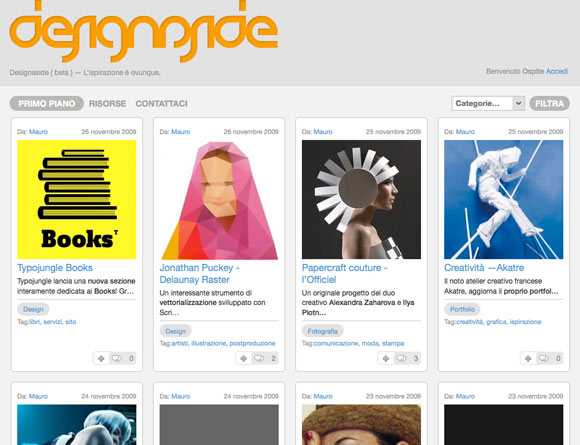The height and width of the screenshot is (445, 580).
Task: Click the comunicazione tag
Action: (336, 343)
